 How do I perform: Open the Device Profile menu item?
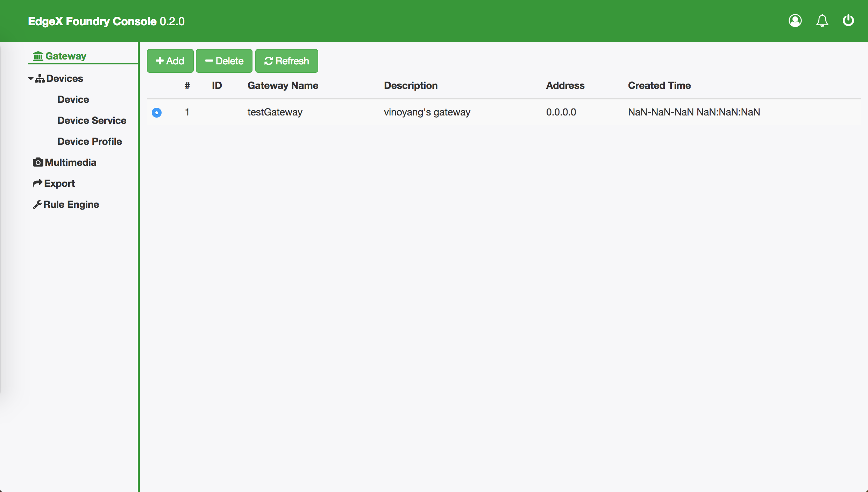pyautogui.click(x=90, y=141)
